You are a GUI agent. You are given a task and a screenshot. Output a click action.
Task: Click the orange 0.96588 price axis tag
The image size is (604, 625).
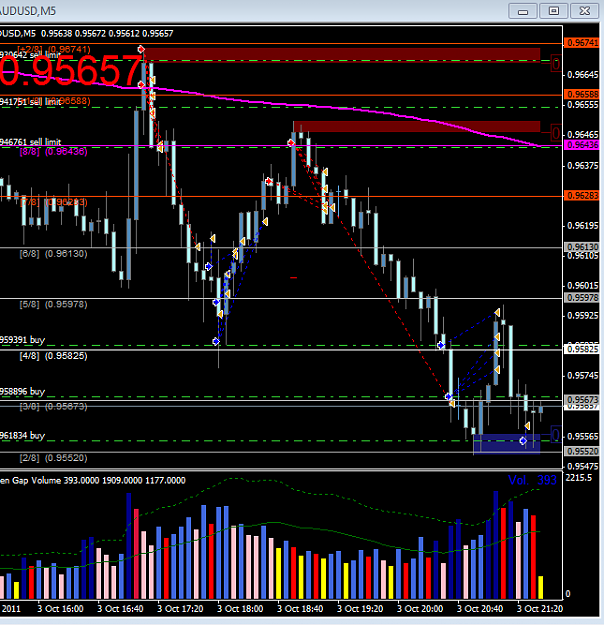[x=582, y=94]
